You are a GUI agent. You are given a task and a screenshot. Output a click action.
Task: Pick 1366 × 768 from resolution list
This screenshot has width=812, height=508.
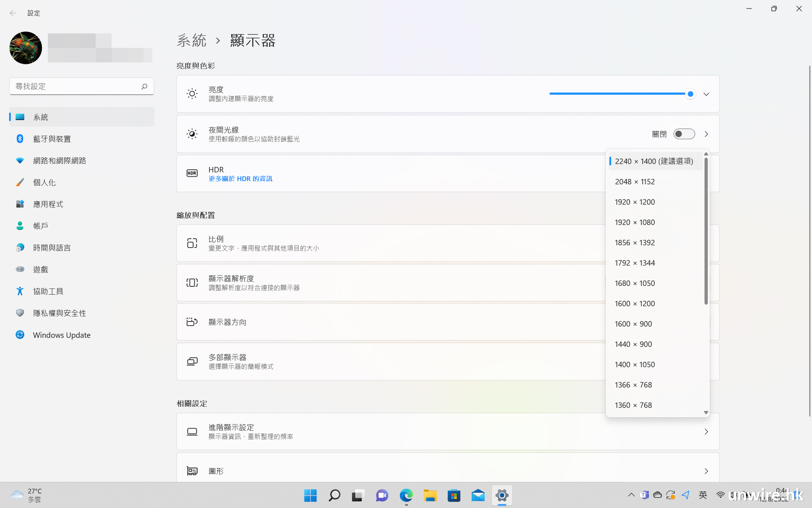click(x=633, y=385)
